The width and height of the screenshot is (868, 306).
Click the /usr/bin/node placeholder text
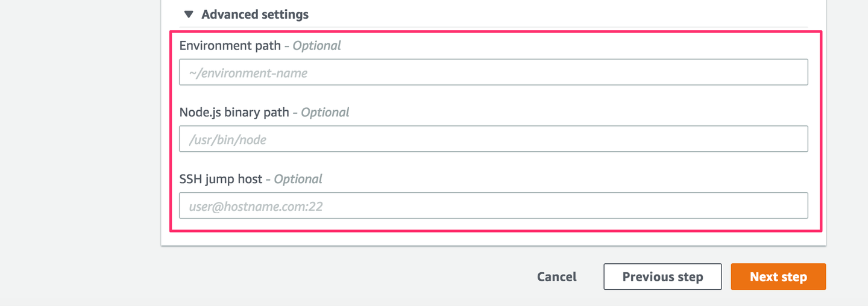pyautogui.click(x=228, y=140)
